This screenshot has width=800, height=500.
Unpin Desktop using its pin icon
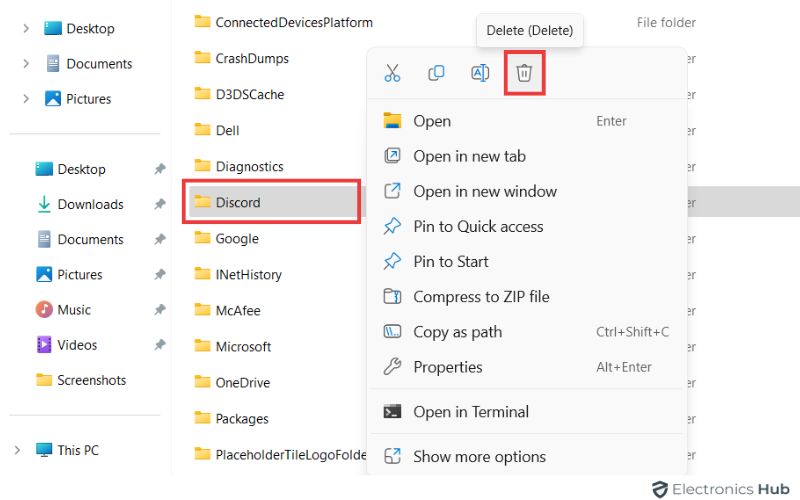click(160, 170)
